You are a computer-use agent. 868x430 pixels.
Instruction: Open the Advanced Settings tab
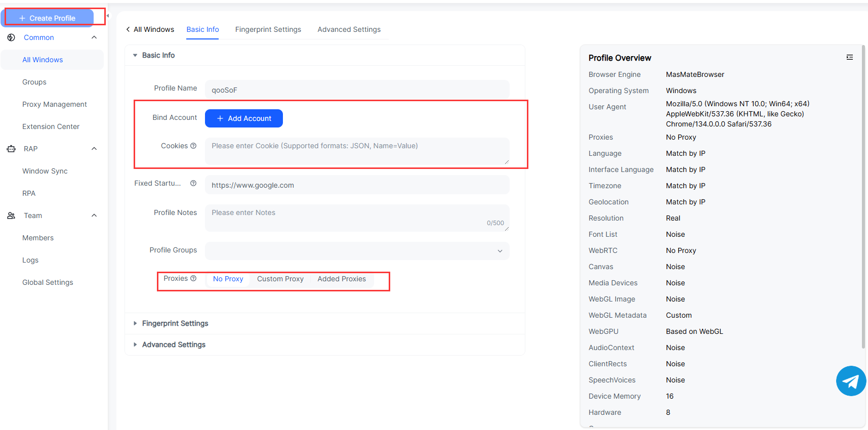[x=349, y=29]
